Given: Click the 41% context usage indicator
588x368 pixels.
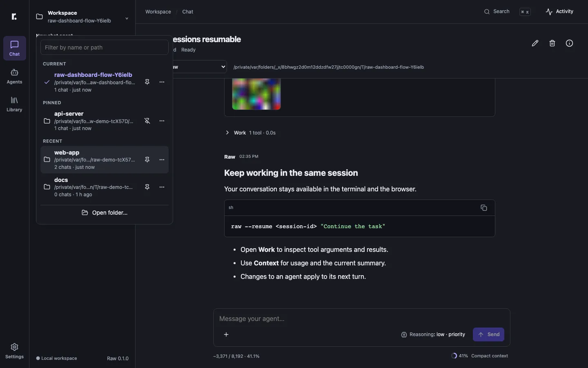Looking at the screenshot, I should [x=460, y=356].
